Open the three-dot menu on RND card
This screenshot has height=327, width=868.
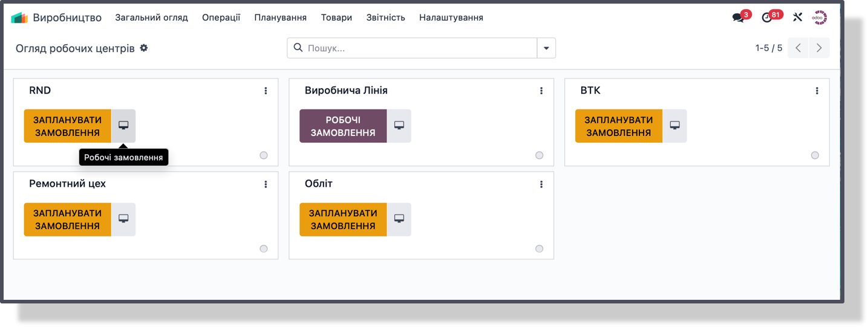click(266, 91)
